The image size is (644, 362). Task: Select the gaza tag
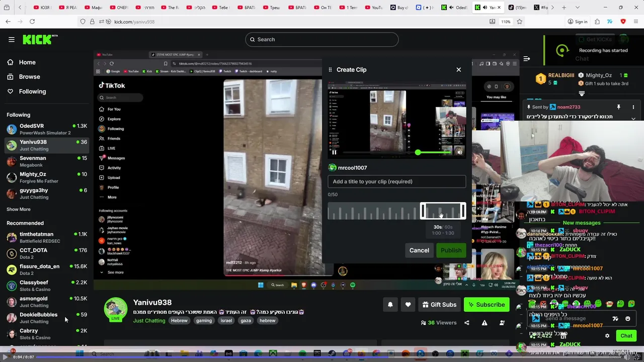pyautogui.click(x=246, y=321)
